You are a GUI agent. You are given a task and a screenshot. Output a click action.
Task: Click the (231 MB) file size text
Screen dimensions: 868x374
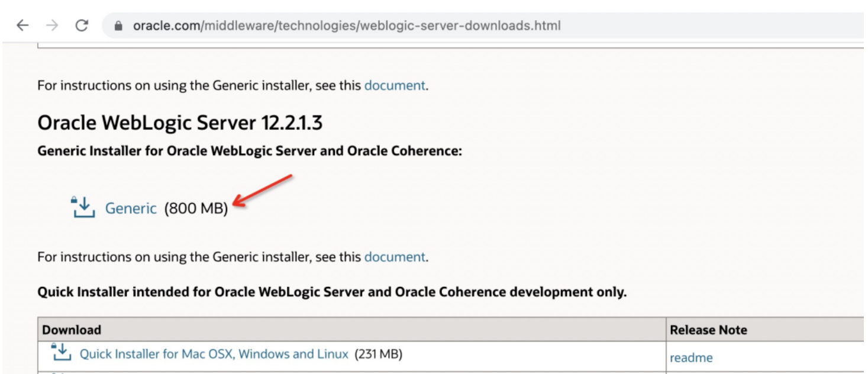click(x=378, y=354)
